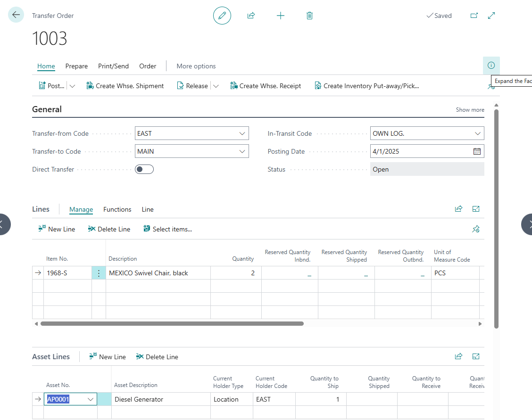This screenshot has height=420, width=532.
Task: Toggle the Direct Transfer switch
Action: 144,169
